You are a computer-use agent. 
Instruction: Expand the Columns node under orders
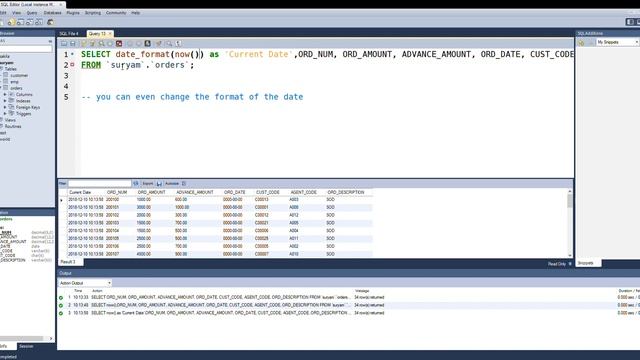point(5,94)
